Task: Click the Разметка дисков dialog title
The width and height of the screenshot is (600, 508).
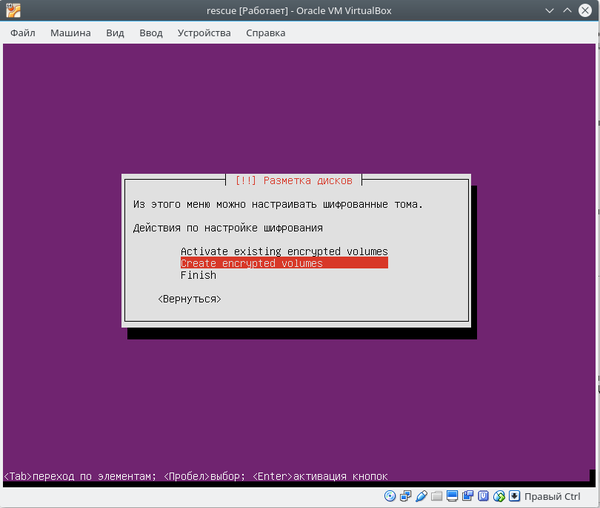Action: [293, 181]
